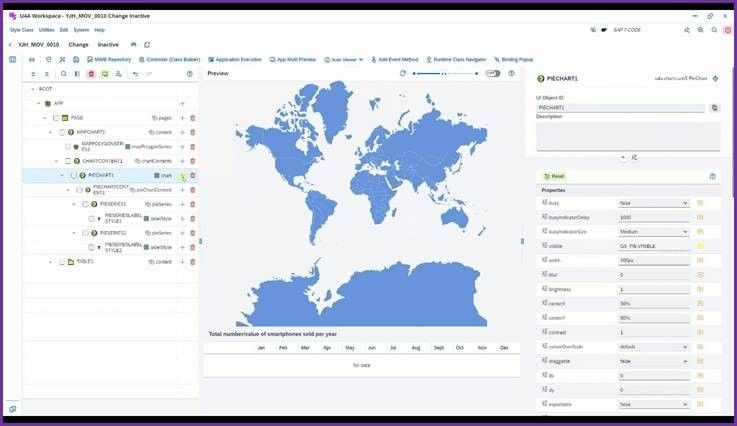
Task: Check the PIESERIES2 row checkbox
Action: (85, 233)
